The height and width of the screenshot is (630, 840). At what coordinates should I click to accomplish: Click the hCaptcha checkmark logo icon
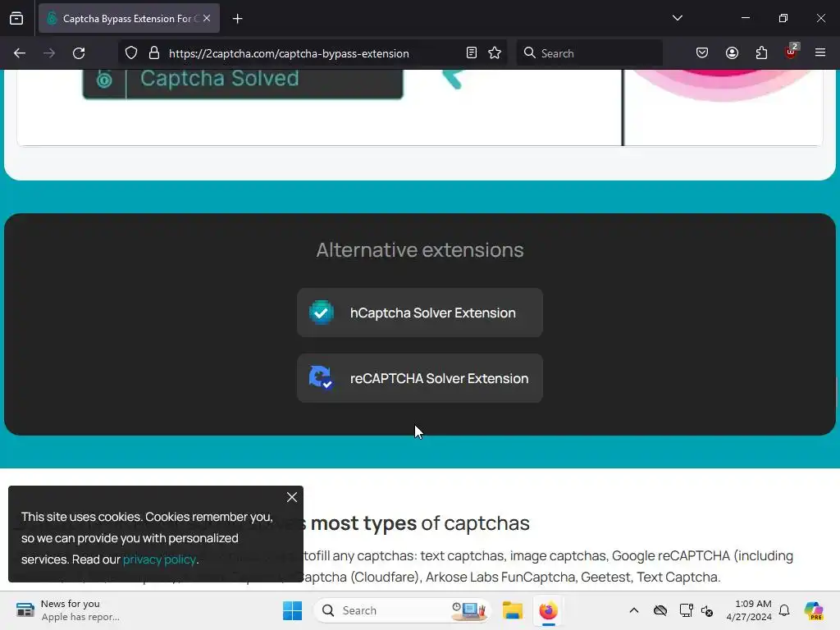(322, 313)
